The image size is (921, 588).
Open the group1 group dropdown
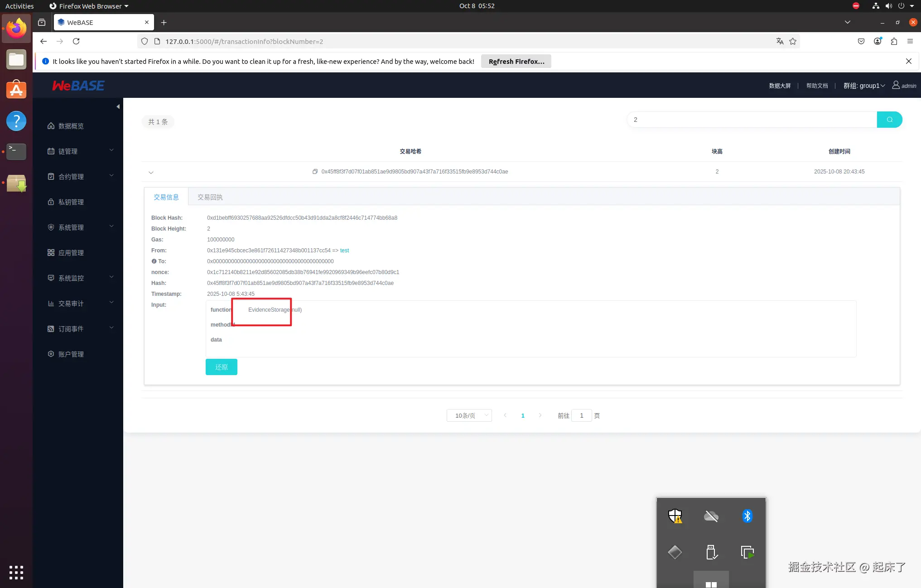864,86
